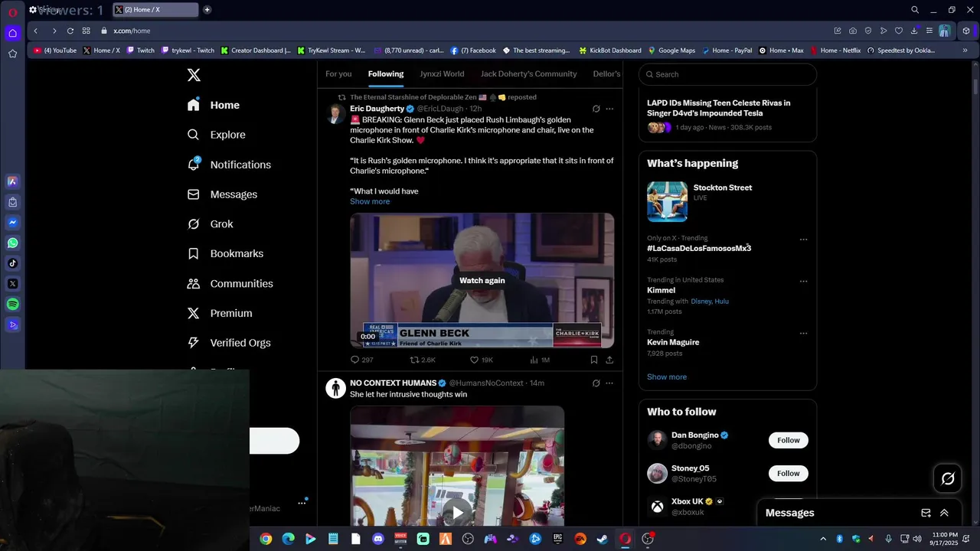
Task: Switch to the For you tab
Action: click(338, 74)
